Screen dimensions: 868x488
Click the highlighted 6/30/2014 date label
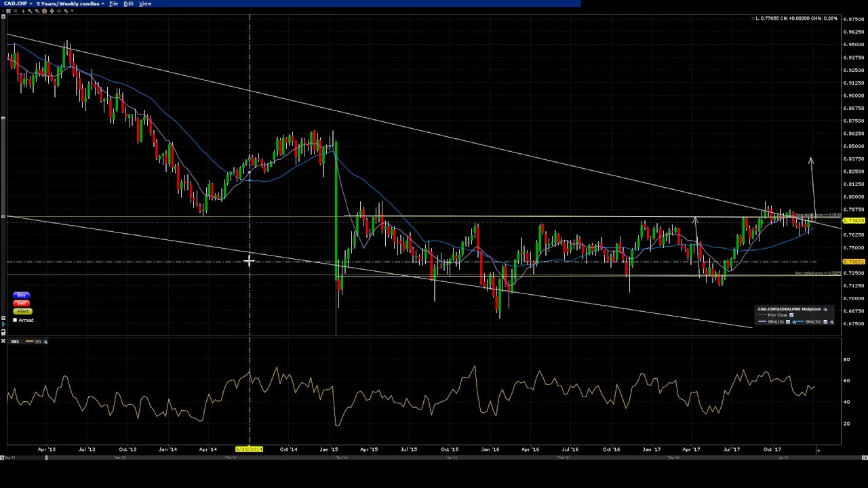(x=249, y=449)
